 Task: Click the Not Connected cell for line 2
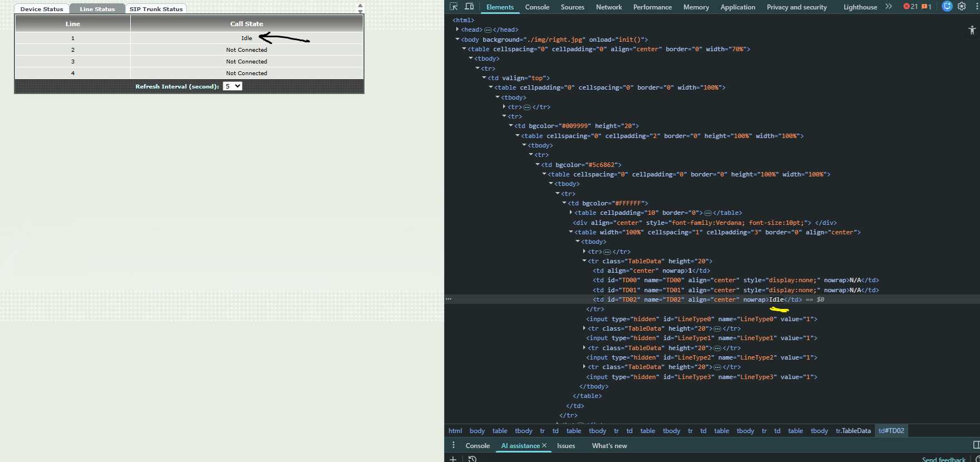247,50
